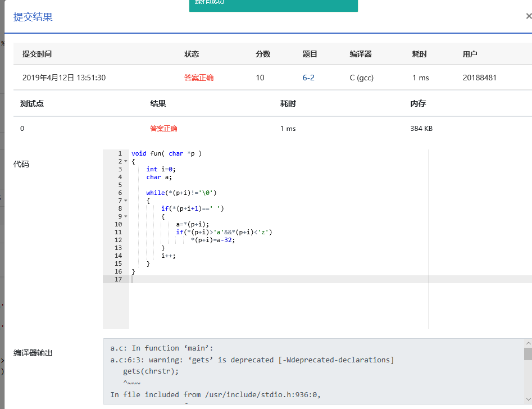
Task: Open the 6-2 problem link
Action: coord(308,78)
